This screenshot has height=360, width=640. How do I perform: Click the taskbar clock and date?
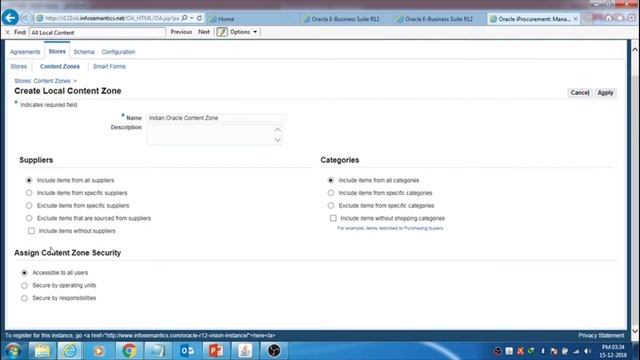613,351
